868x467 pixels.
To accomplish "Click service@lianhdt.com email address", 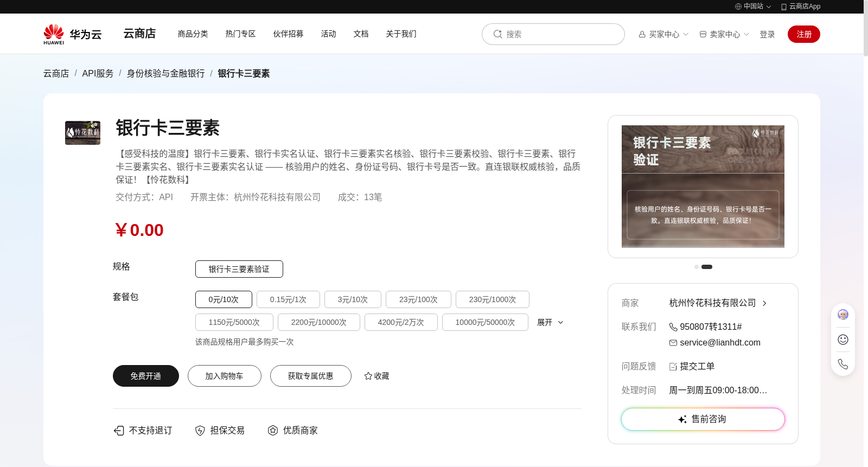I will 720,343.
